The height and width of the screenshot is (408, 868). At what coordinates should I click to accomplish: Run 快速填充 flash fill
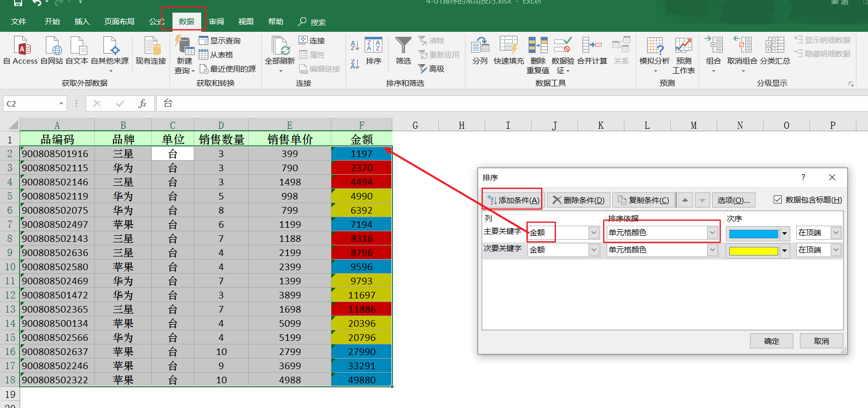coord(509,50)
